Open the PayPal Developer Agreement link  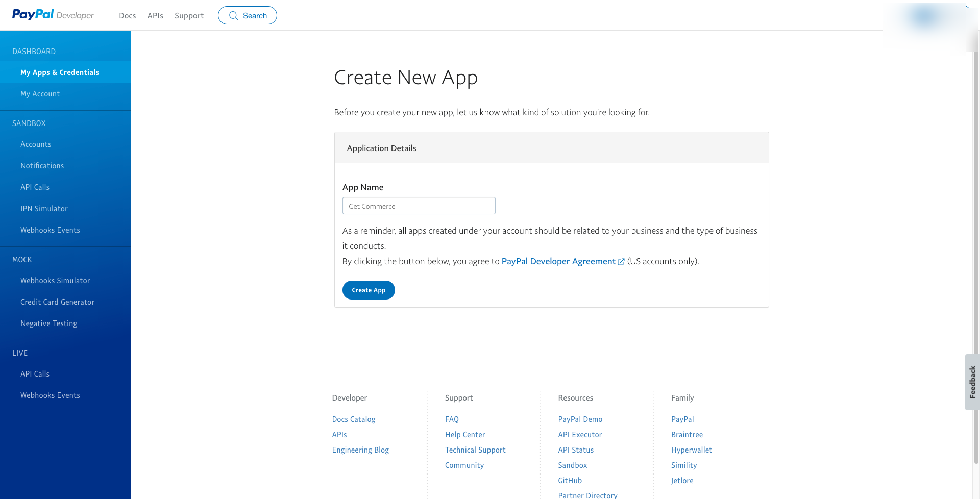click(x=558, y=261)
